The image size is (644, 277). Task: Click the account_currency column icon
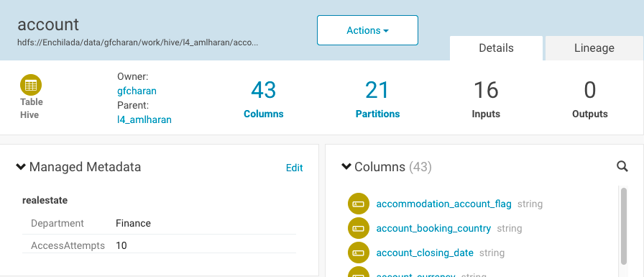point(359,272)
